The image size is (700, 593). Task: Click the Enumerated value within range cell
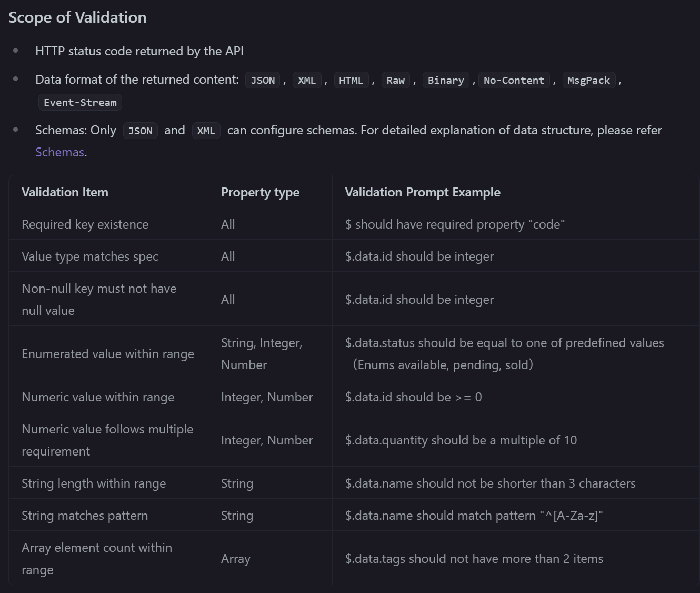[x=108, y=354]
